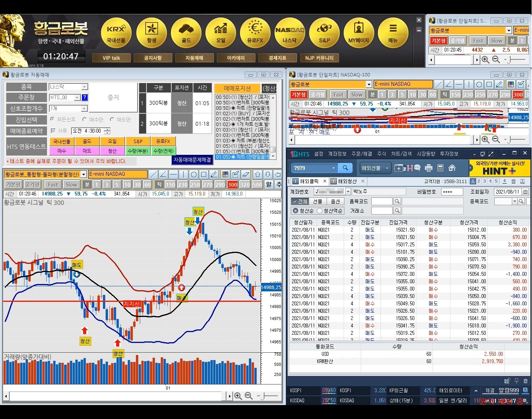Screen dimensions: 532x419
Task: Open the 유로FX market button
Action: pos(255,33)
